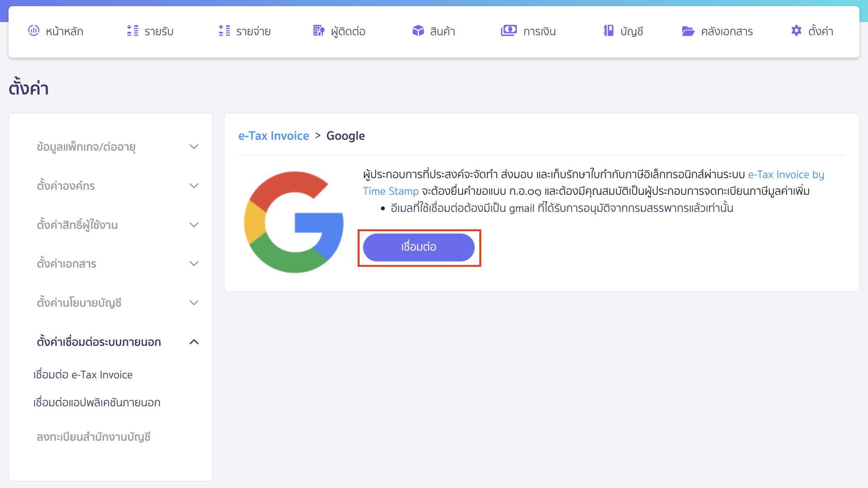Click the contacts building icon
This screenshot has width=868, height=488.
tap(319, 31)
